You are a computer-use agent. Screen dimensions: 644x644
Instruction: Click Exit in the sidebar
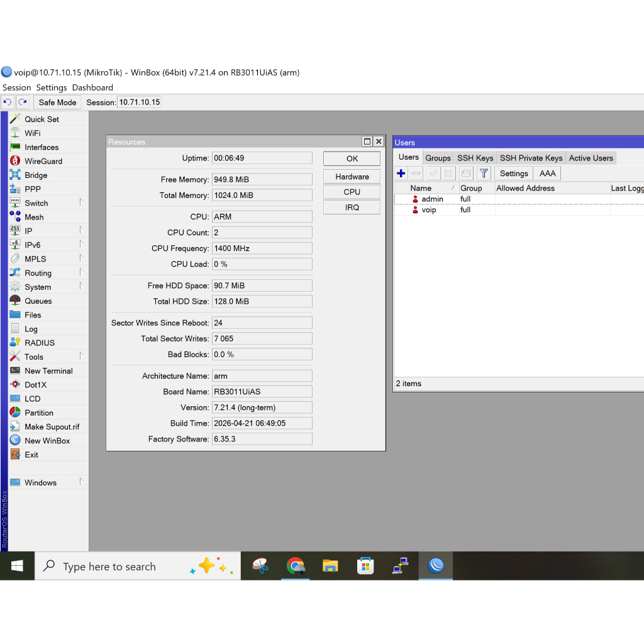coord(48,454)
